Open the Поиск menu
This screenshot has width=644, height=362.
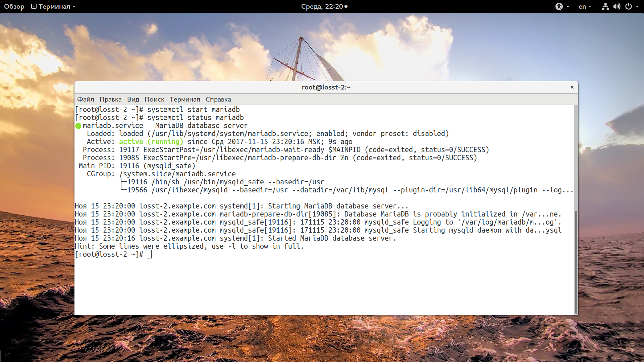[x=154, y=99]
